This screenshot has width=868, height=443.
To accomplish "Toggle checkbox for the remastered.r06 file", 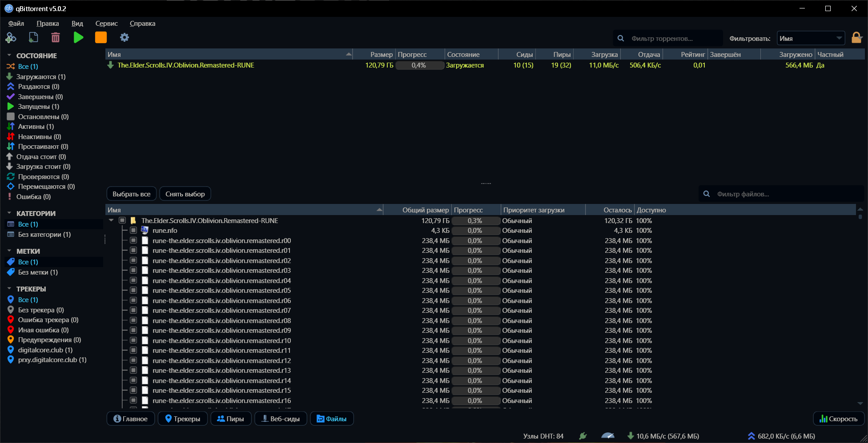I will [133, 300].
